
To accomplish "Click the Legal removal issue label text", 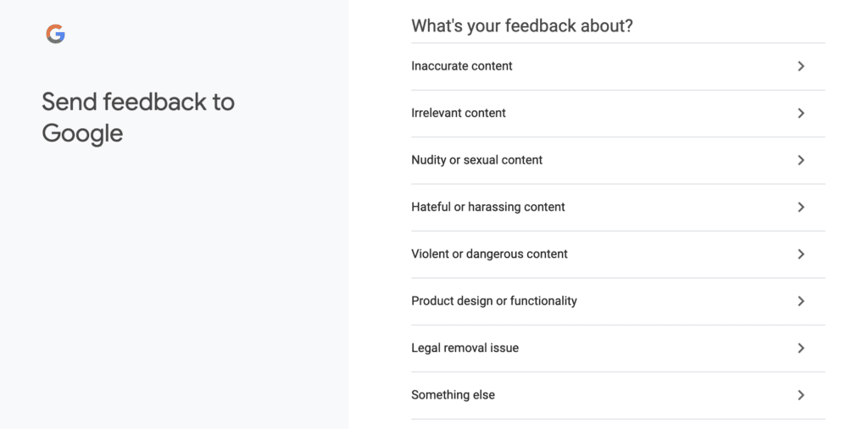I will [x=465, y=348].
